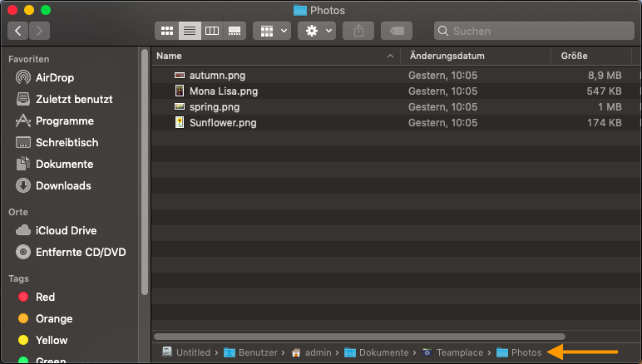Image resolution: width=642 pixels, height=364 pixels.
Task: Click the horizontal scrollbar below file list
Action: pyautogui.click(x=359, y=337)
